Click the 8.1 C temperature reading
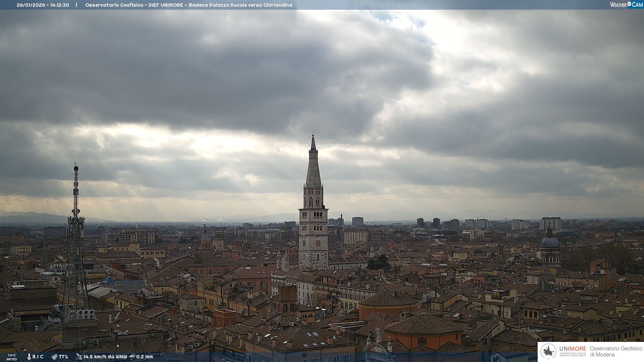Screen dimensions: 644x362 [x=38, y=357]
